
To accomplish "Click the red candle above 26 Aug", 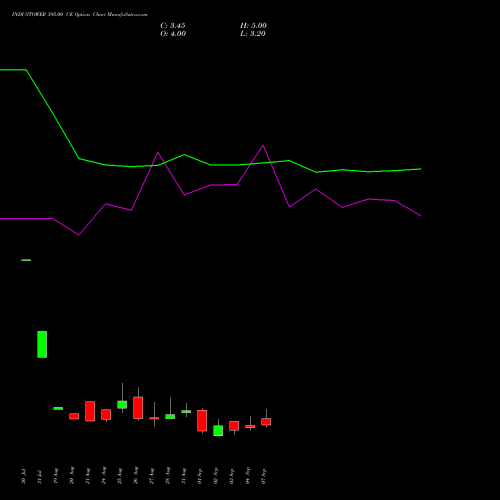I will click(138, 407).
